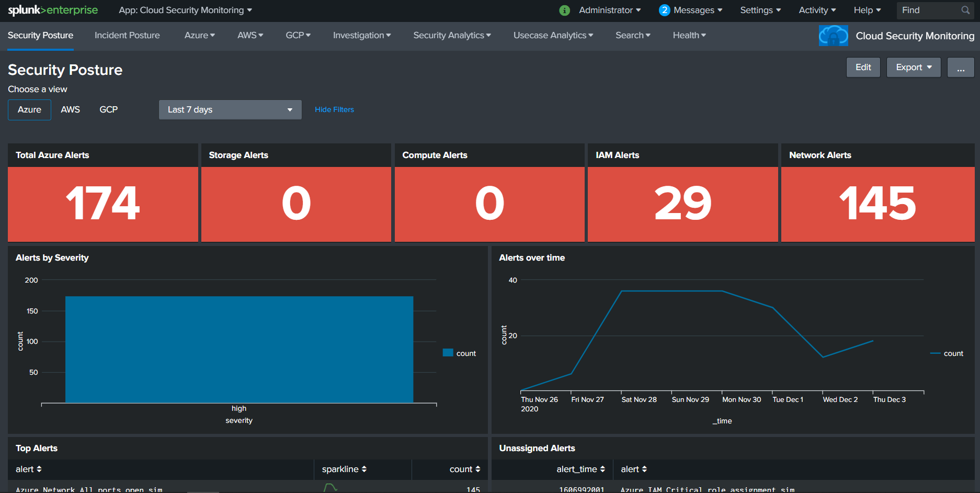Click count legend line in Alerts over time
Image resolution: width=980 pixels, height=493 pixels.
tap(935, 353)
